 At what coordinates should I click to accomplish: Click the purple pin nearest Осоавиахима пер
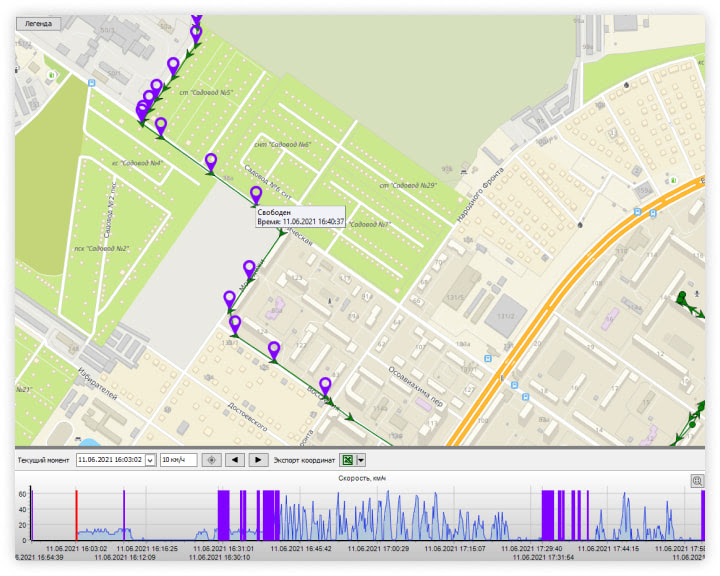tap(324, 385)
